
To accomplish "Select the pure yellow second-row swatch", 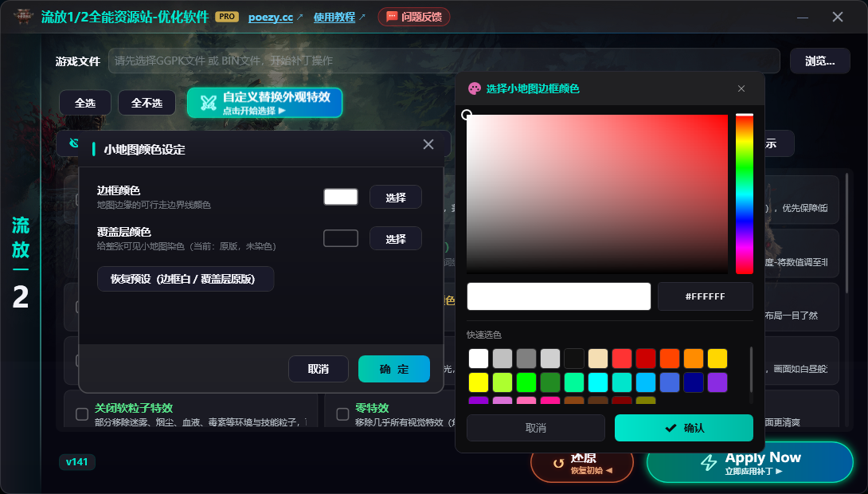I will tap(479, 382).
